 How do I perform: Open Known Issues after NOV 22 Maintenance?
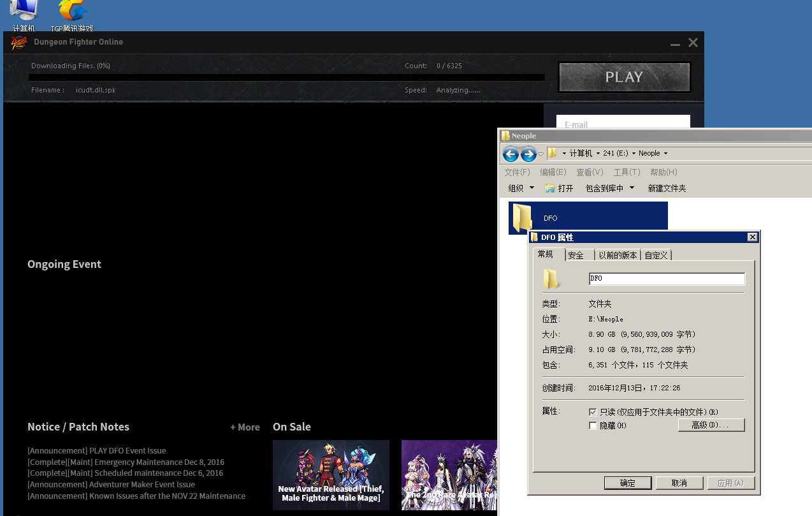coord(136,496)
